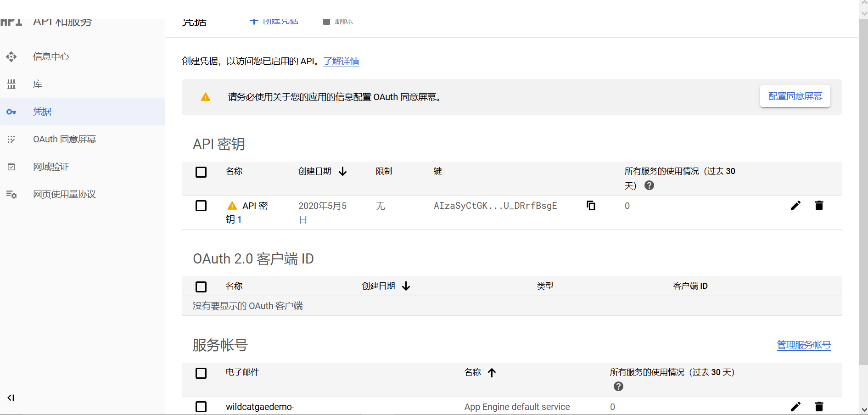Edit wildcatgaedemo service account with pencil icon
The width and height of the screenshot is (868, 415).
(795, 407)
